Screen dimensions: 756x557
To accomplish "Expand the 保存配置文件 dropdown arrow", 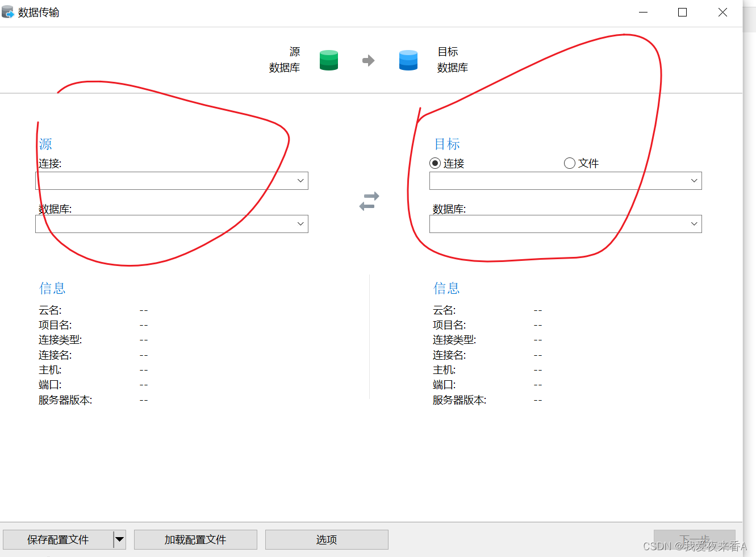I will pos(120,539).
